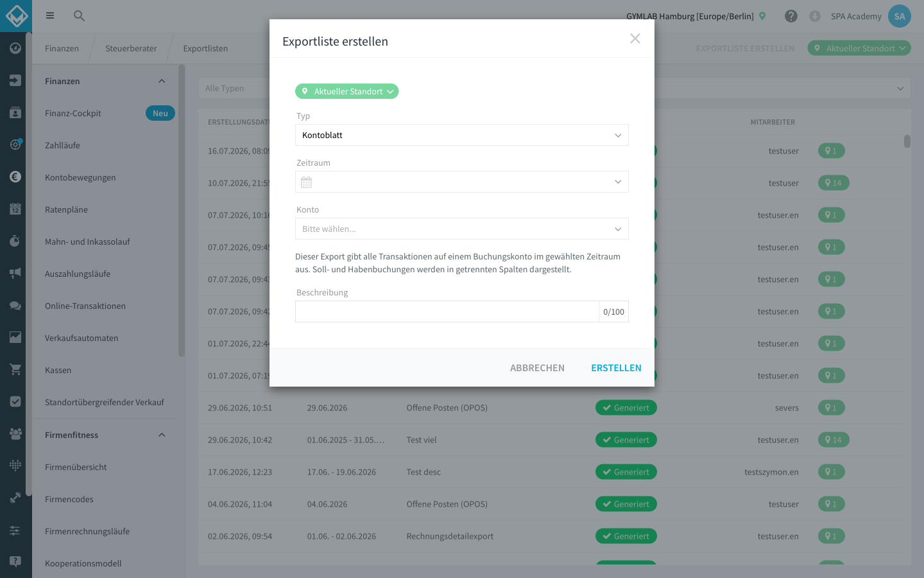Open the euro finance sidebar icon

click(x=15, y=177)
